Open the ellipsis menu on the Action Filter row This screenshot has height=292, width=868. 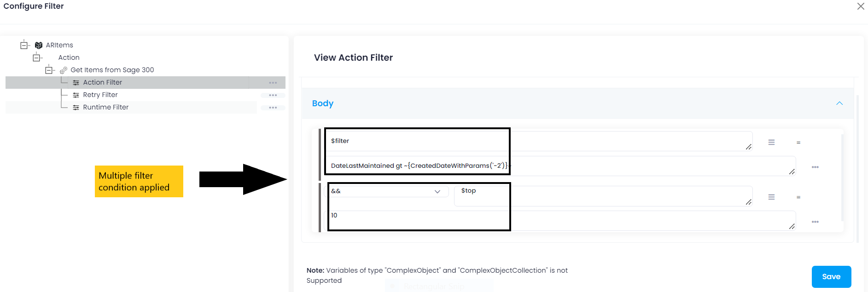(273, 82)
